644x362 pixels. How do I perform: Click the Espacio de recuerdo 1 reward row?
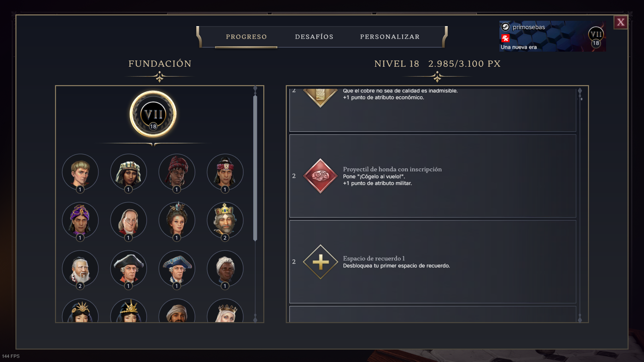tap(433, 262)
